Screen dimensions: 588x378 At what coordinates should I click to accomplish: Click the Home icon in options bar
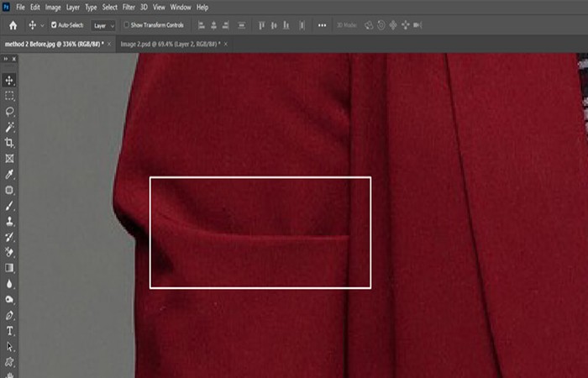[13, 25]
